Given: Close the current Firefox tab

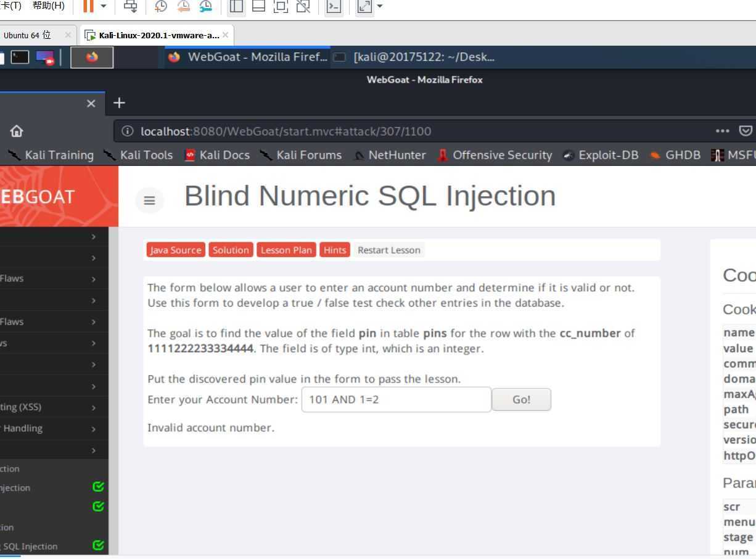Looking at the screenshot, I should tap(91, 103).
